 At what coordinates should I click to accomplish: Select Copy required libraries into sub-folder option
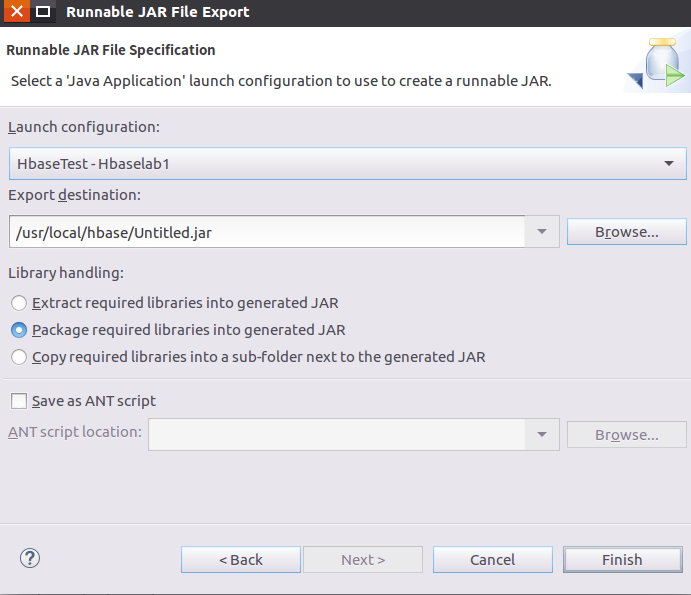[19, 357]
